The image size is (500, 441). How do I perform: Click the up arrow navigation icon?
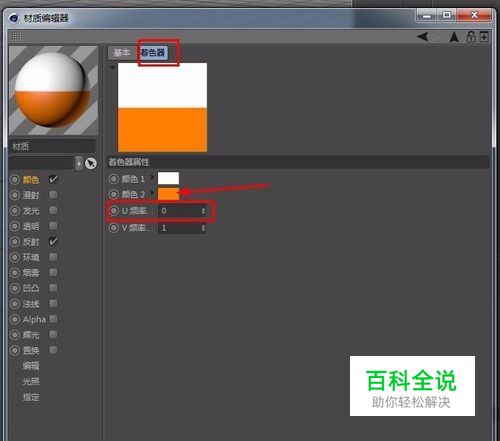coord(454,37)
